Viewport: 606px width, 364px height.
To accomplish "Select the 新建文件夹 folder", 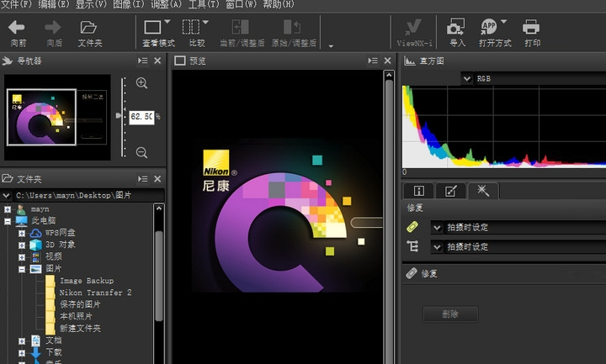I will [80, 329].
